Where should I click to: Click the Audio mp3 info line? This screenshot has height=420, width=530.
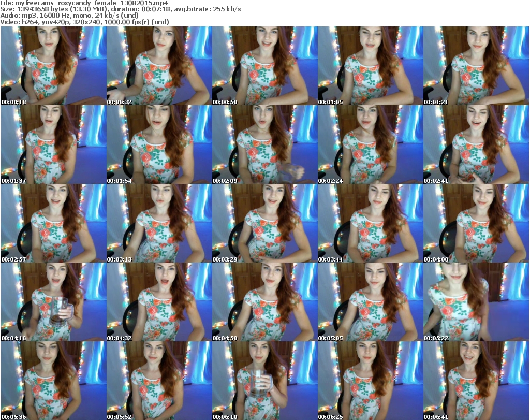[69, 16]
